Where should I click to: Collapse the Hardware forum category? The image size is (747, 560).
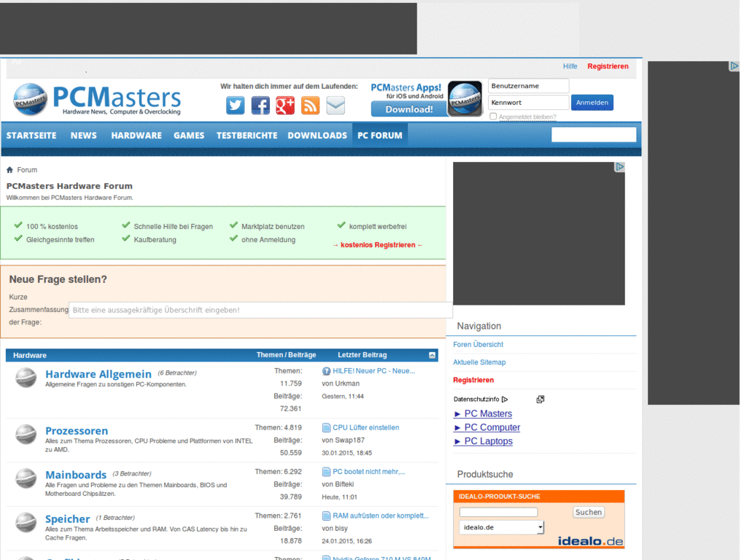(432, 355)
